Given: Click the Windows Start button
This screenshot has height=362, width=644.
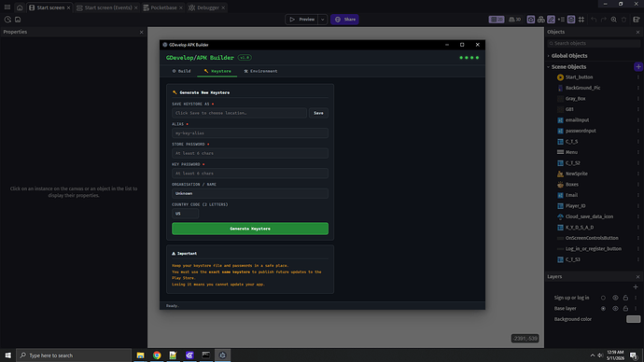Looking at the screenshot, I should point(7,355).
